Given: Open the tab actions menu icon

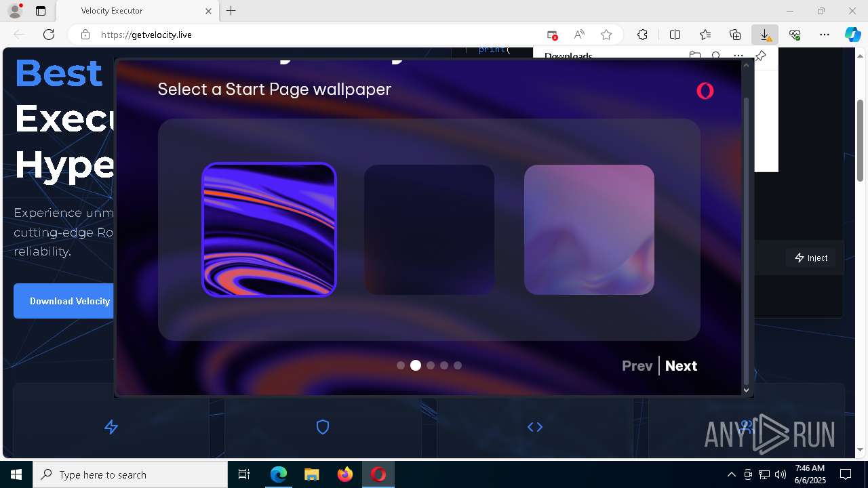Looking at the screenshot, I should tap(41, 11).
